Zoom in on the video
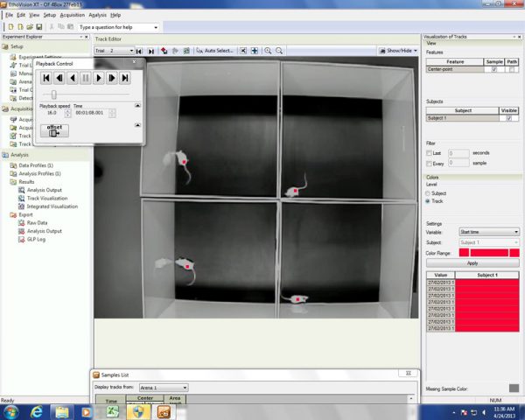Viewport: 525px width, 420px height. coord(268,51)
